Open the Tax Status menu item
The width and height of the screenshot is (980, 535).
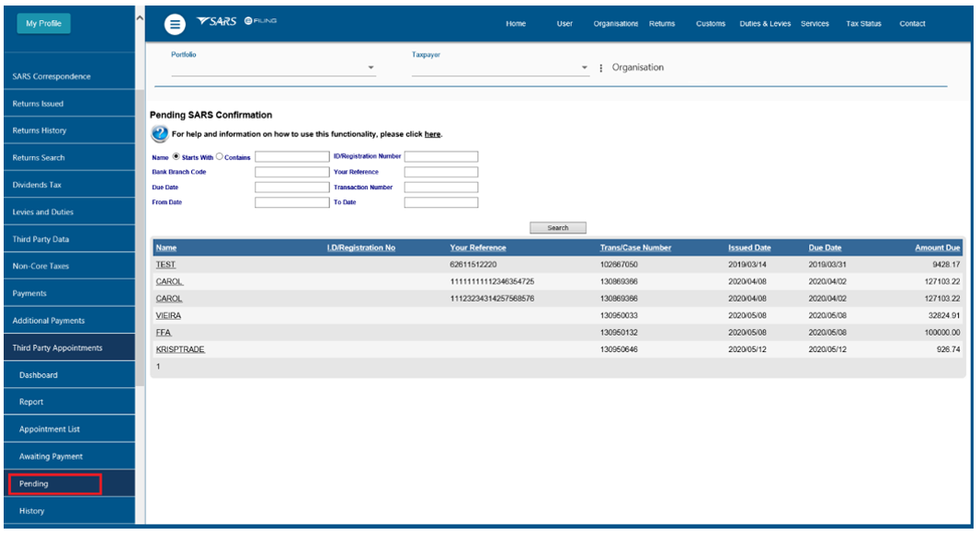[x=864, y=24]
